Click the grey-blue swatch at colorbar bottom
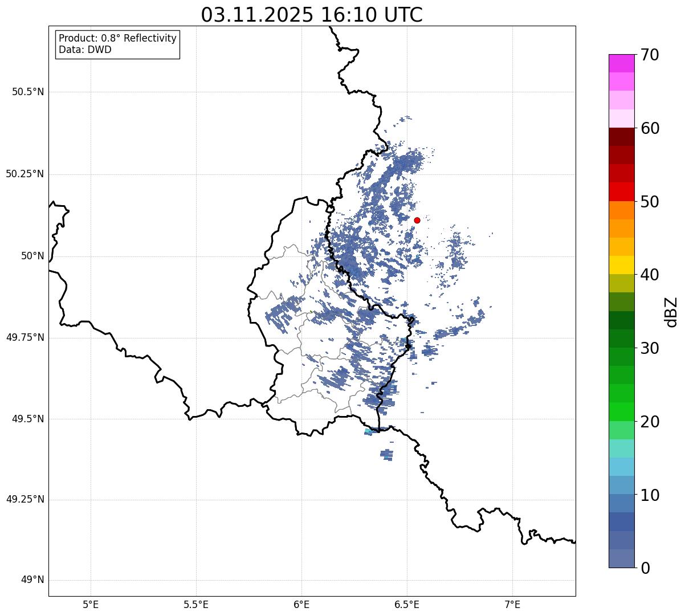Viewport: 685px width, 616px height. tap(621, 558)
